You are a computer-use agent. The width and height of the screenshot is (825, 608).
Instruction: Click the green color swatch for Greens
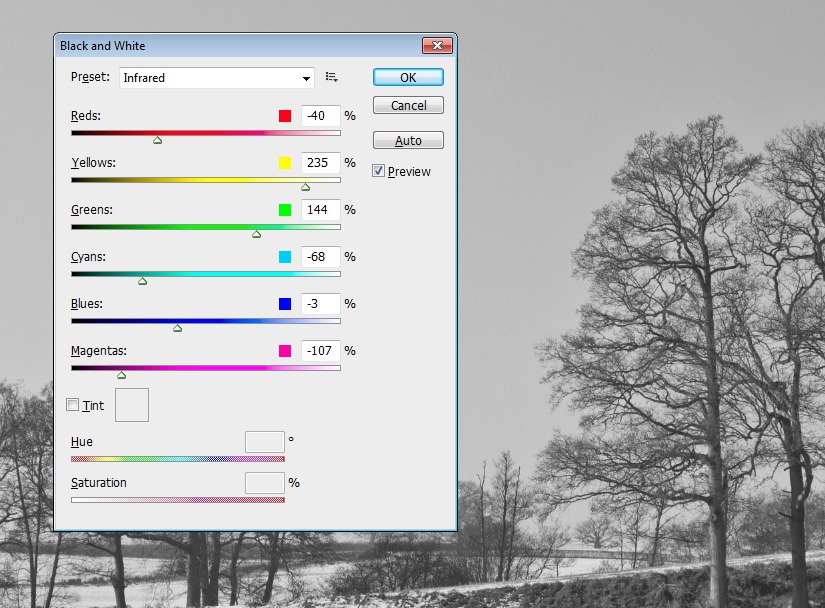pyautogui.click(x=285, y=210)
